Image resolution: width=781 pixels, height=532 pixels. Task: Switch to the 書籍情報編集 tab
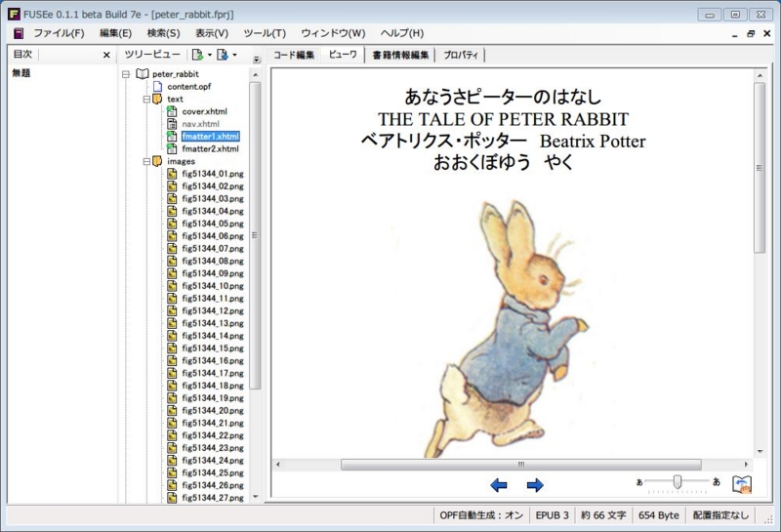click(x=400, y=55)
